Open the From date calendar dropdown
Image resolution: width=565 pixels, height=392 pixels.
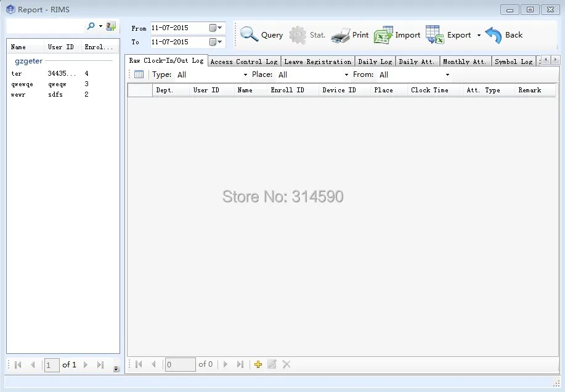216,28
